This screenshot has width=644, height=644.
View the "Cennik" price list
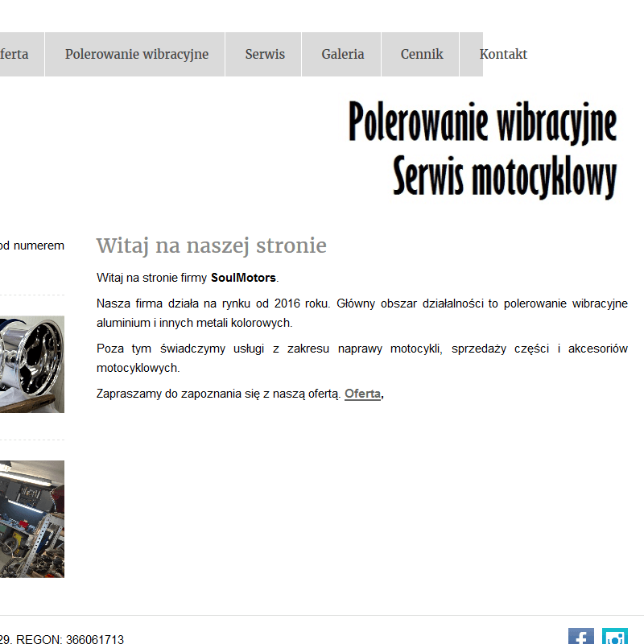tap(420, 54)
